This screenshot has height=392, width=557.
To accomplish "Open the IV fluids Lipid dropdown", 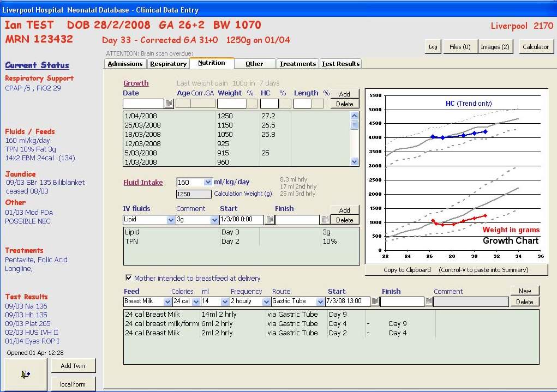I will [x=170, y=220].
